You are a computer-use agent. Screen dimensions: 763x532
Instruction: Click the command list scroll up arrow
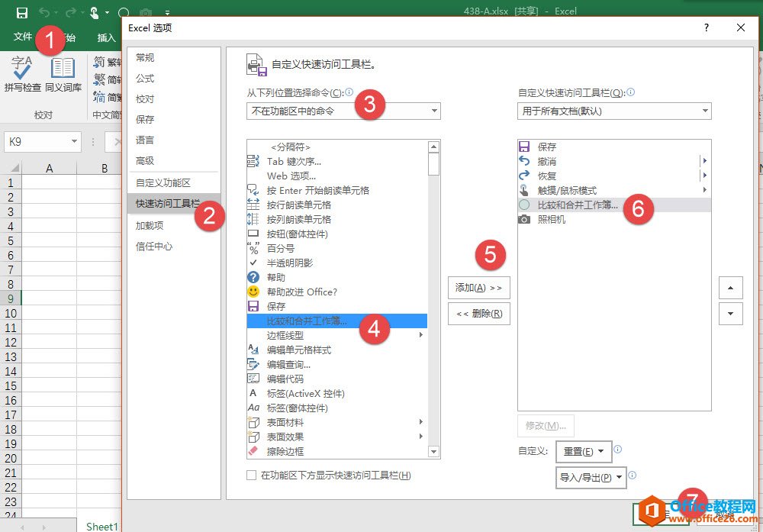[x=433, y=146]
